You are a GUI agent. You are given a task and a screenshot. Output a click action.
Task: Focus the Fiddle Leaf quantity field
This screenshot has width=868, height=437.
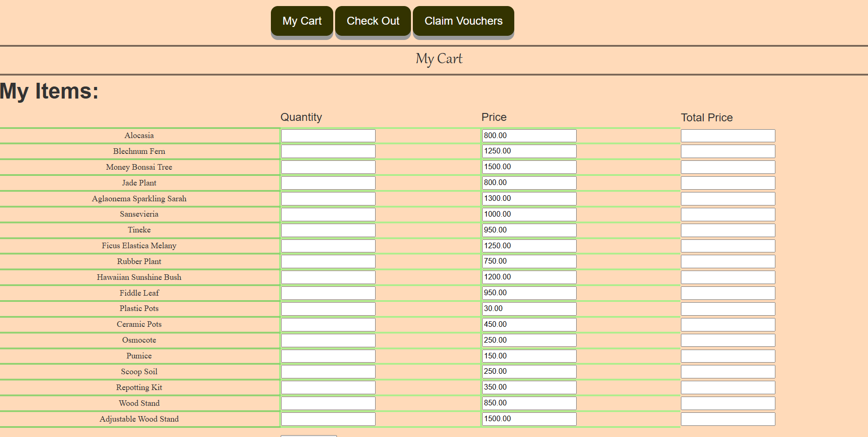tap(328, 293)
